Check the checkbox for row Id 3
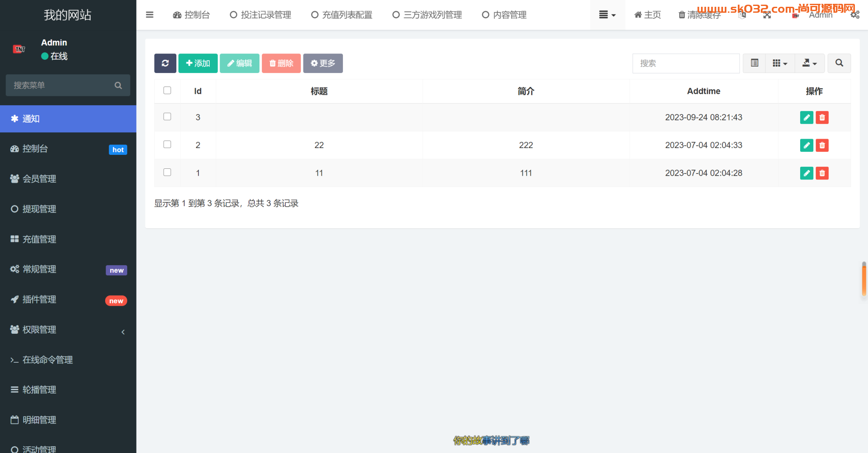This screenshot has height=453, width=868. [167, 117]
